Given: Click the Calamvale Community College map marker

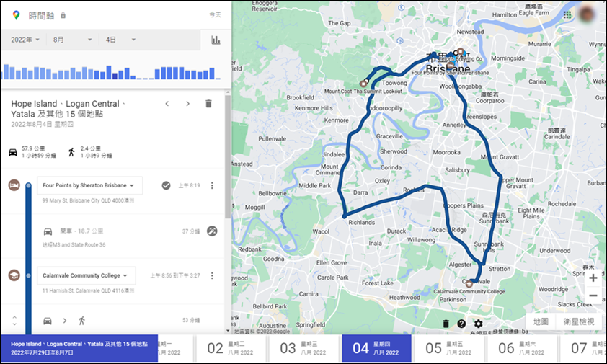Looking at the screenshot, I should click(x=469, y=284).
